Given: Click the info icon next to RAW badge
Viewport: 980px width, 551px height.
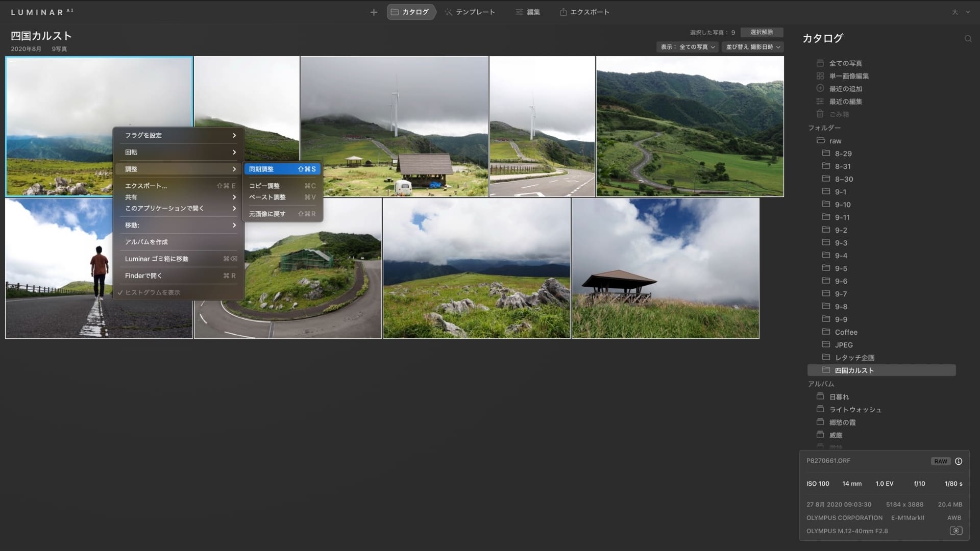Looking at the screenshot, I should [x=959, y=461].
